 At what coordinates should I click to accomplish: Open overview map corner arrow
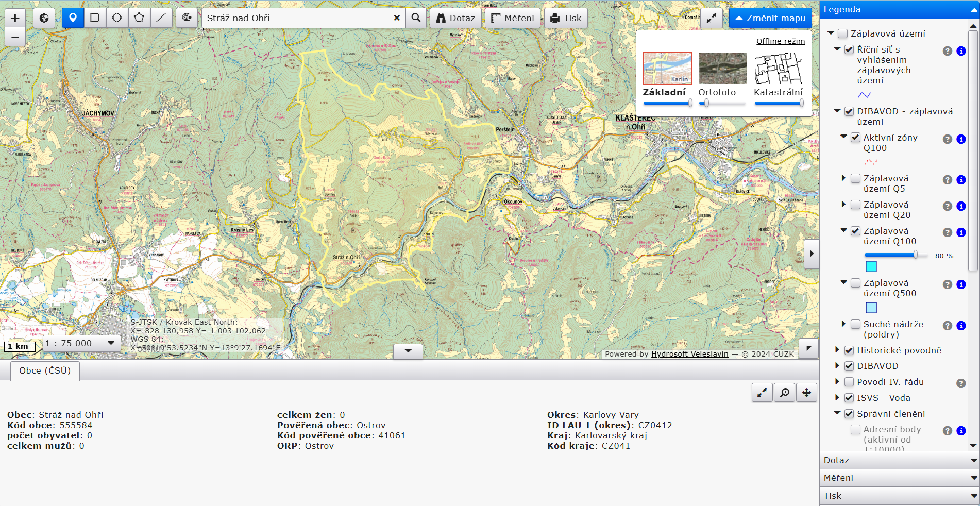808,349
